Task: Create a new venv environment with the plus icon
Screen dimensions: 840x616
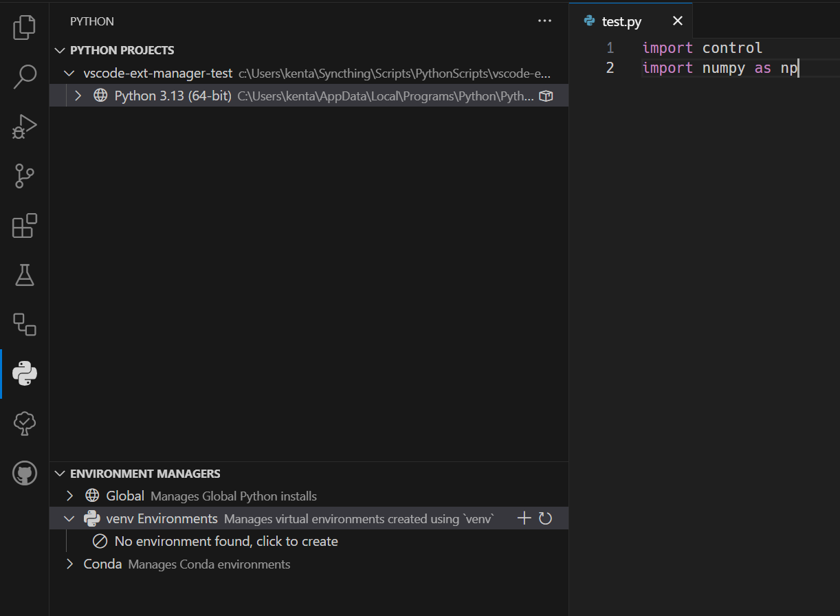Action: (524, 518)
